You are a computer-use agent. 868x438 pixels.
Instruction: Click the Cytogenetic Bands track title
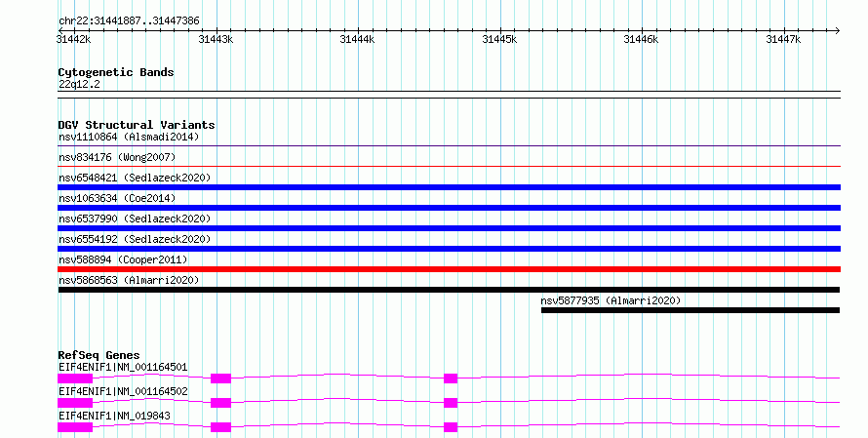116,72
